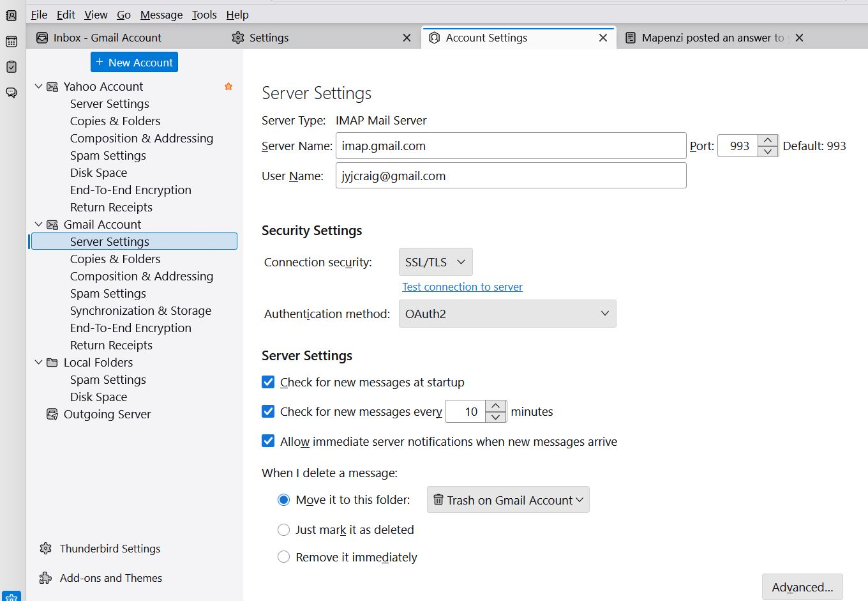Viewport: 868px width, 601px height.
Task: Select Just mark it as deleted
Action: (x=284, y=530)
